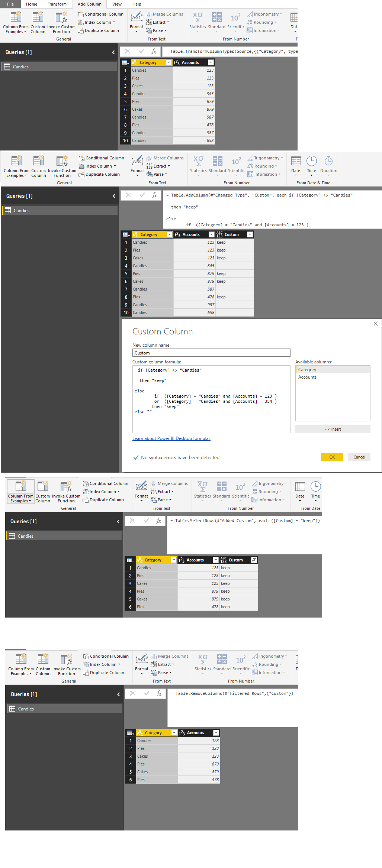Confirm checkmark beside Table.AddColumn formula

coord(142,195)
